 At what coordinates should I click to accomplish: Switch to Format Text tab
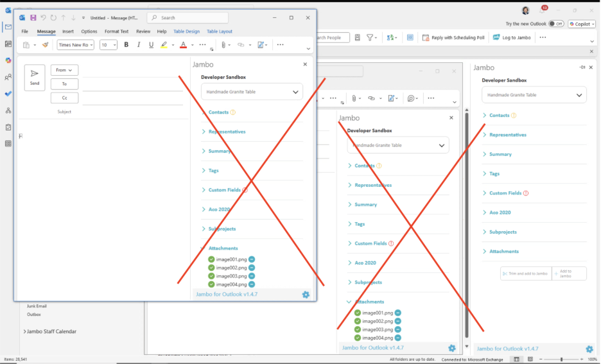(116, 31)
